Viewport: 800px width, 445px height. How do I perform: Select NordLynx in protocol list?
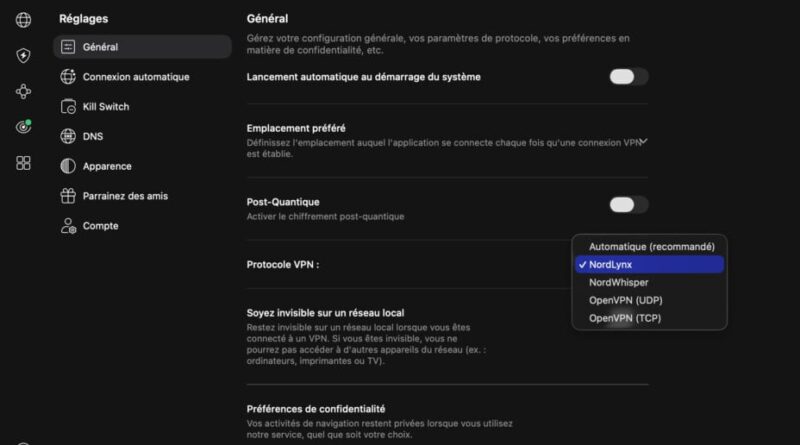click(649, 264)
